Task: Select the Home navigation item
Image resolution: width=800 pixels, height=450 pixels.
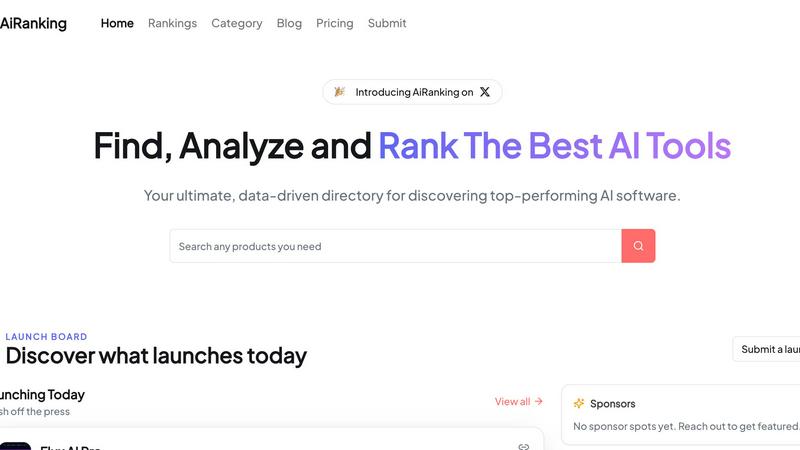Action: point(117,23)
